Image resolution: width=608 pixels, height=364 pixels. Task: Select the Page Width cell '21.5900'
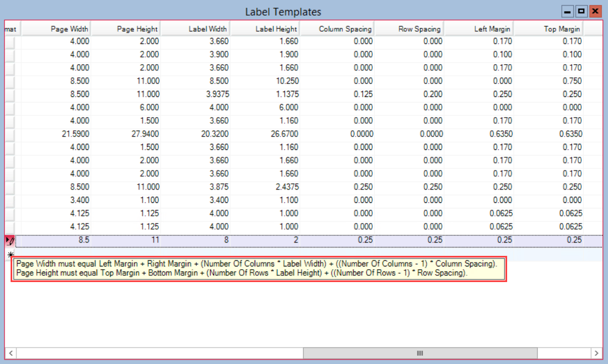[56, 134]
